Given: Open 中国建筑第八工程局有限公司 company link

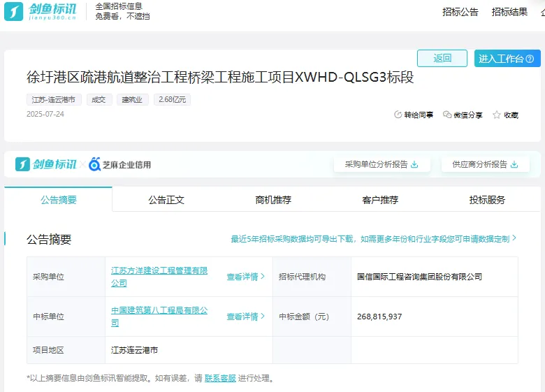Looking at the screenshot, I should coord(159,311).
